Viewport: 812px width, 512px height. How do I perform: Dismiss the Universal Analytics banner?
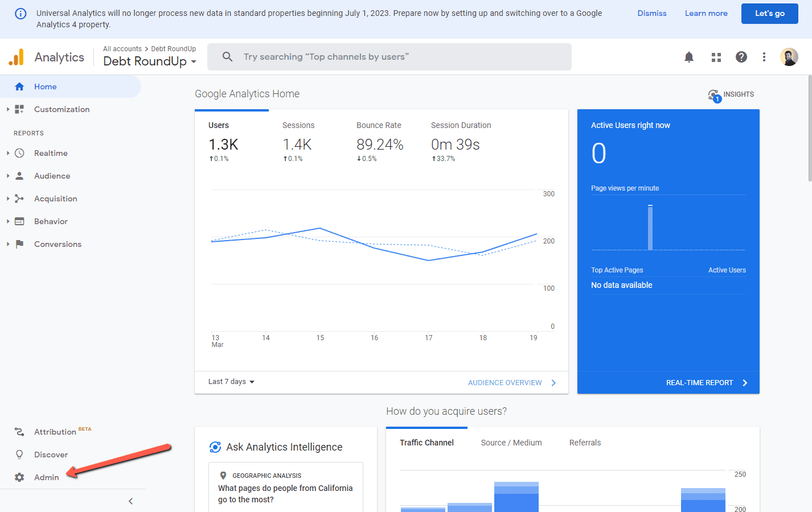pos(652,13)
